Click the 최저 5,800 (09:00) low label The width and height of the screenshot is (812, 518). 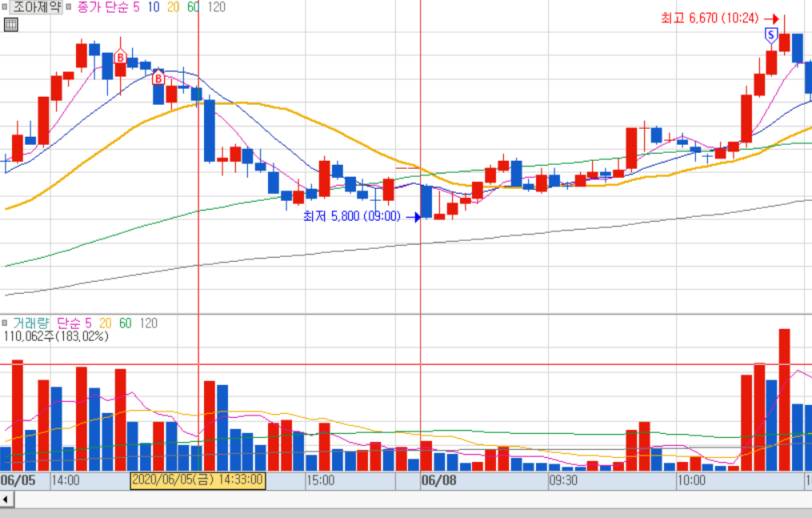[352, 216]
